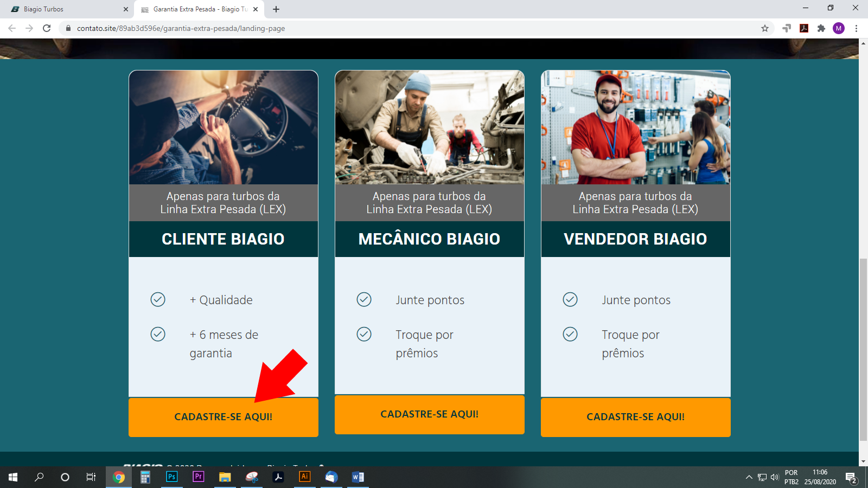This screenshot has width=868, height=488.
Task: Click the address bar URL
Action: pyautogui.click(x=181, y=28)
